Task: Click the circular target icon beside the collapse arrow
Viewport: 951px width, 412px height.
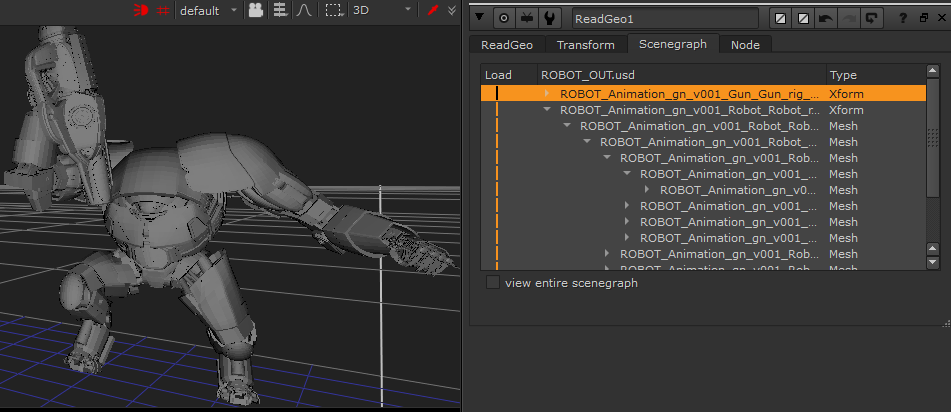Action: pyautogui.click(x=505, y=18)
